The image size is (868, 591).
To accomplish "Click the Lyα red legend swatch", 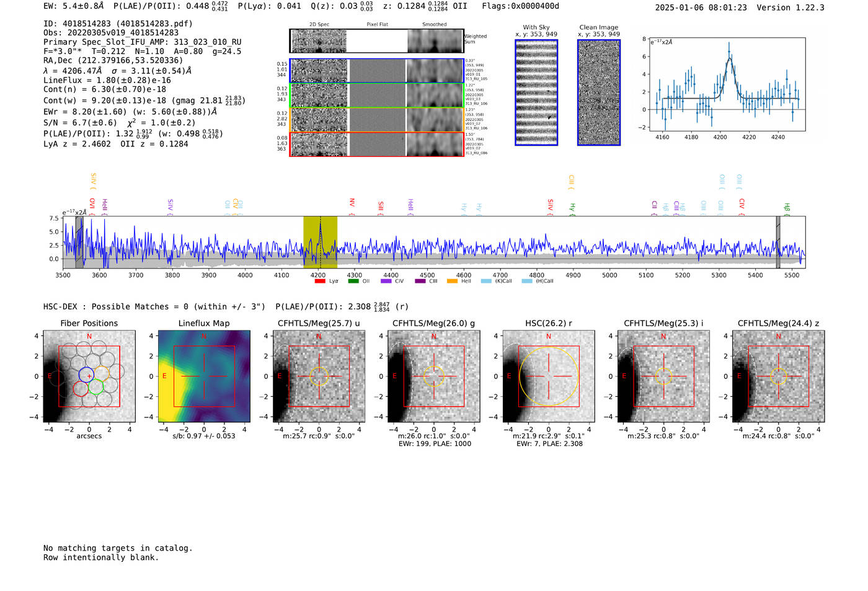I will pos(320,281).
